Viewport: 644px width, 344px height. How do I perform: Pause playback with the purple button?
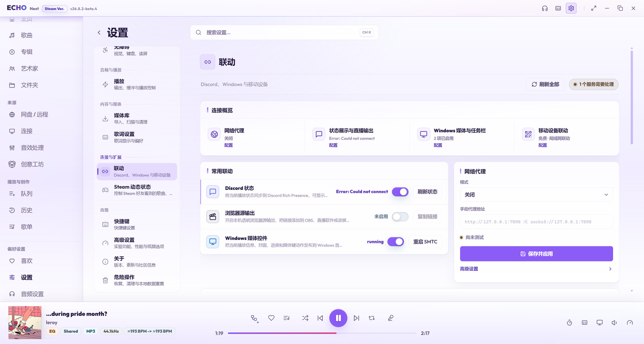click(x=338, y=318)
